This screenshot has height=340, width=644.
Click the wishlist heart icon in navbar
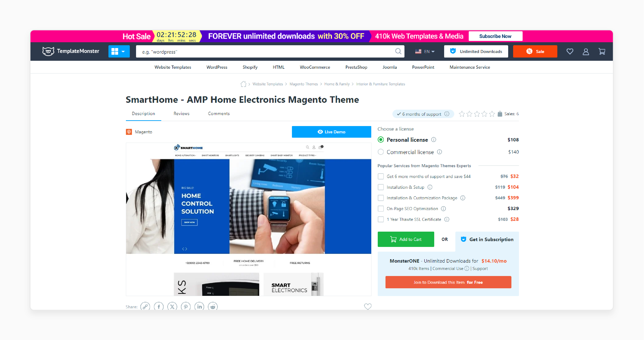click(x=569, y=51)
